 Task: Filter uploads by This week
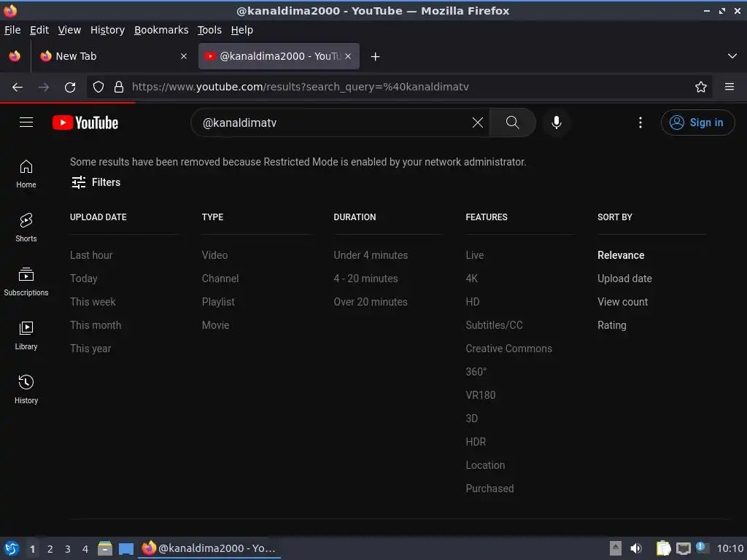tap(93, 301)
